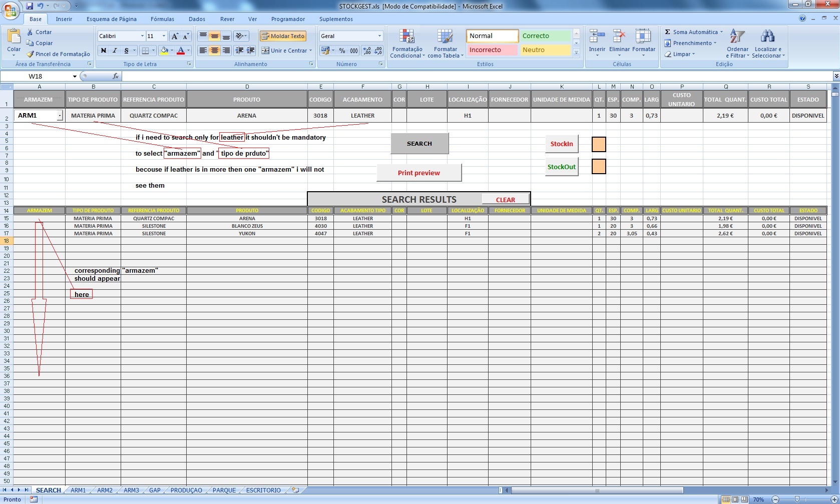Image resolution: width=840 pixels, height=504 pixels.
Task: Apply the Incorrecto cell style
Action: point(492,50)
